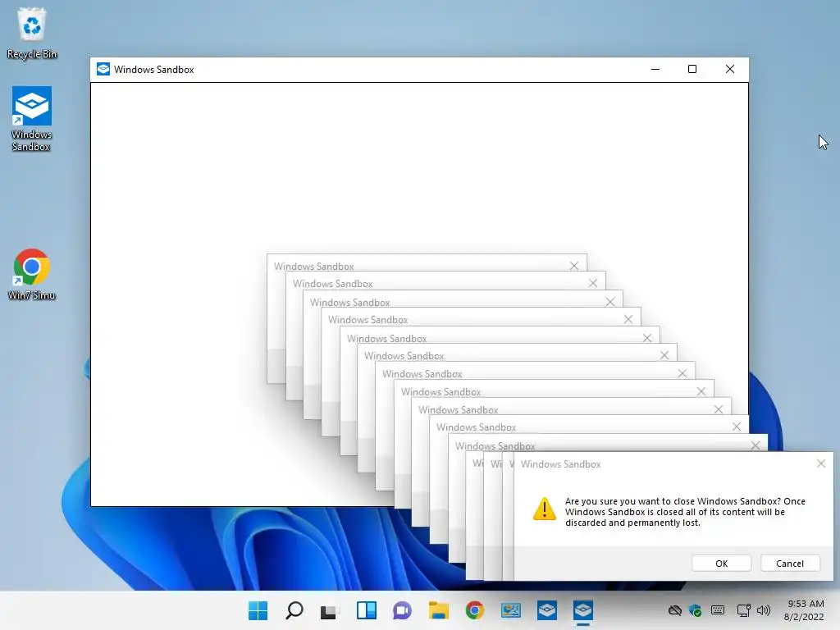Launch Chat from the taskbar
The image size is (840, 630).
click(x=402, y=610)
